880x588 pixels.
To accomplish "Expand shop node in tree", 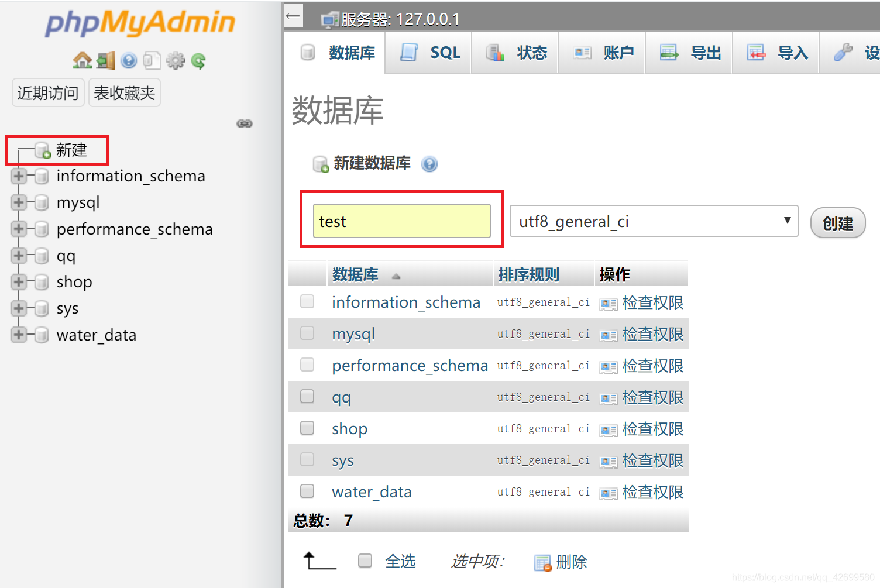I will click(18, 282).
